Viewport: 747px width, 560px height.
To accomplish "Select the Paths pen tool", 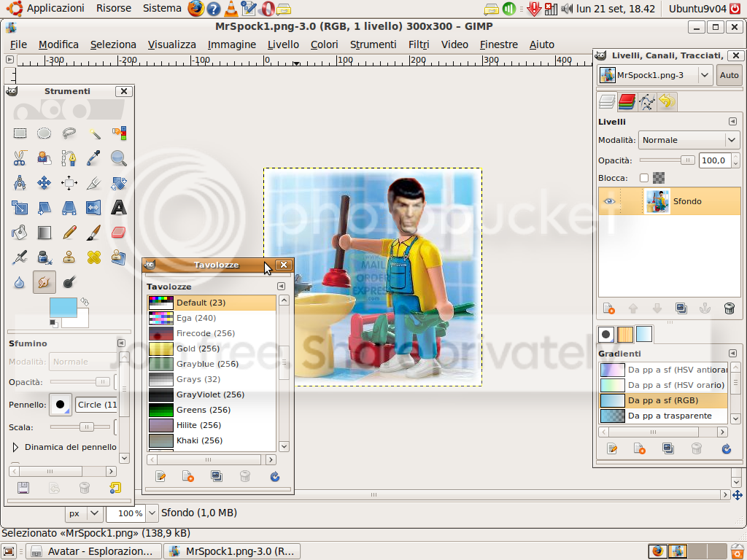I will pos(69,158).
